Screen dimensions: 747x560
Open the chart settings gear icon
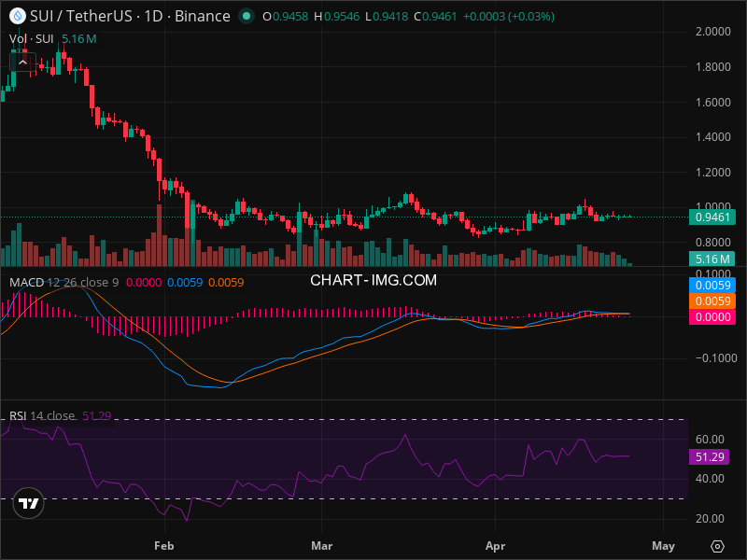pyautogui.click(x=717, y=546)
